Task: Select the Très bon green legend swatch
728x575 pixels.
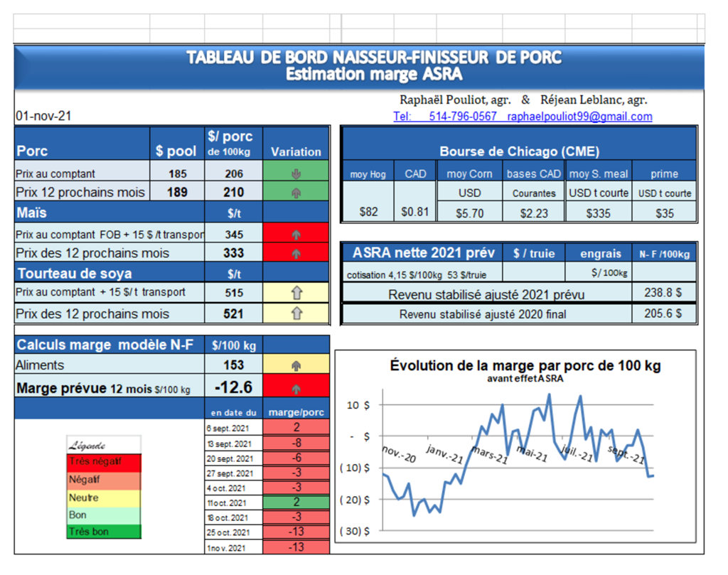Action: (104, 531)
